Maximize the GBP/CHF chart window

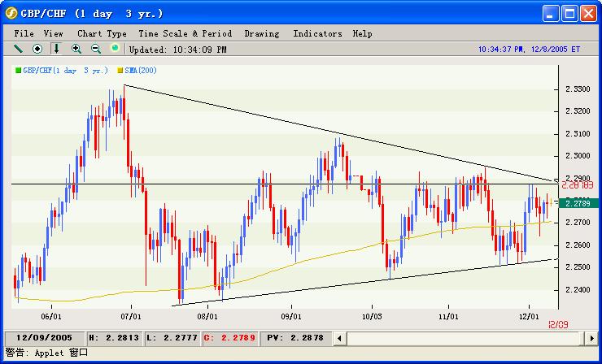click(x=569, y=14)
